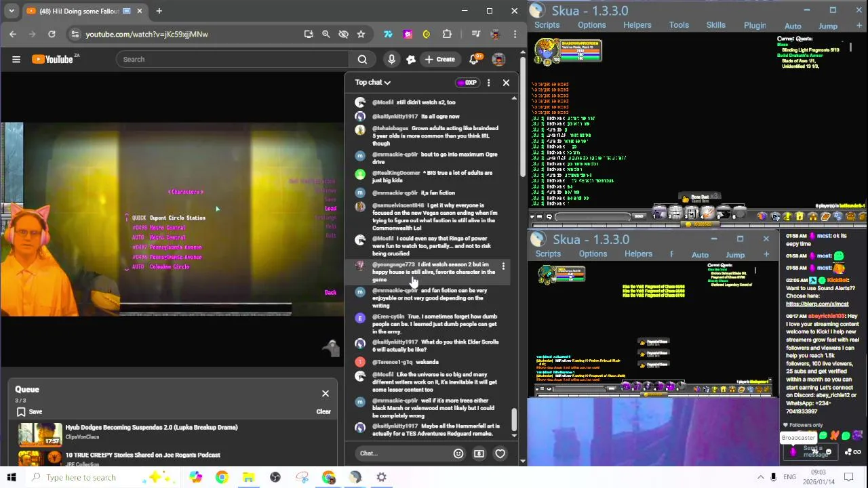Image resolution: width=868 pixels, height=488 pixels.
Task: Open the YouTube account avatar menu
Action: coord(498,59)
